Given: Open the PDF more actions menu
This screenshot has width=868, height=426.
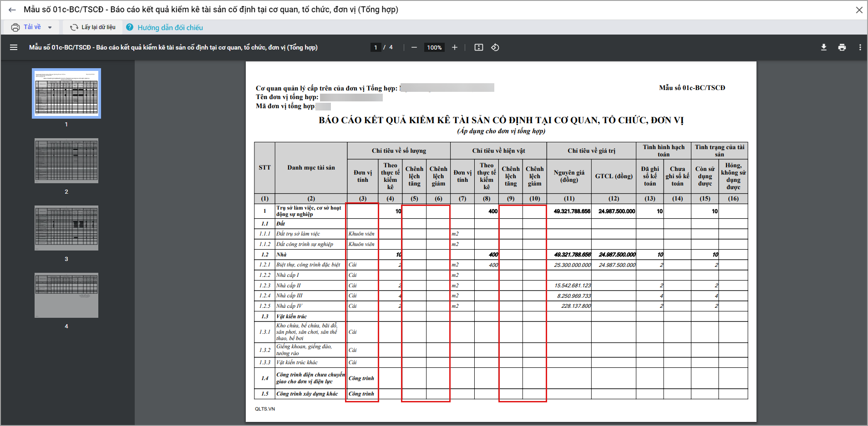Looking at the screenshot, I should pyautogui.click(x=859, y=47).
